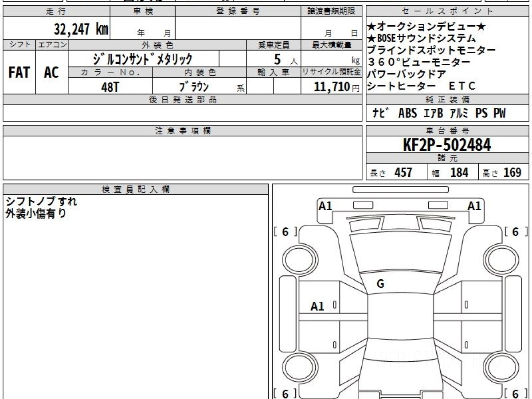Click the 譲渡書類期限 header
Image resolution: width=532 pixels, height=399 pixels.
point(331,12)
